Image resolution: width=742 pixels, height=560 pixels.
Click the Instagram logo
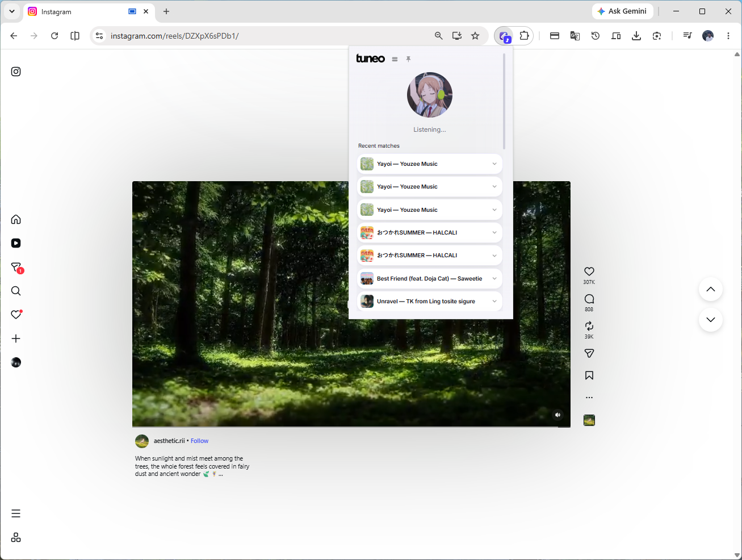(x=16, y=72)
